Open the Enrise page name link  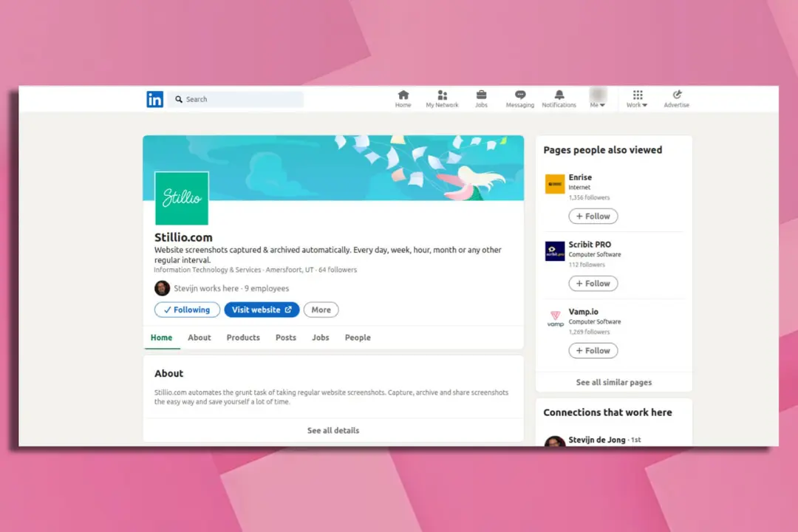[x=580, y=177]
